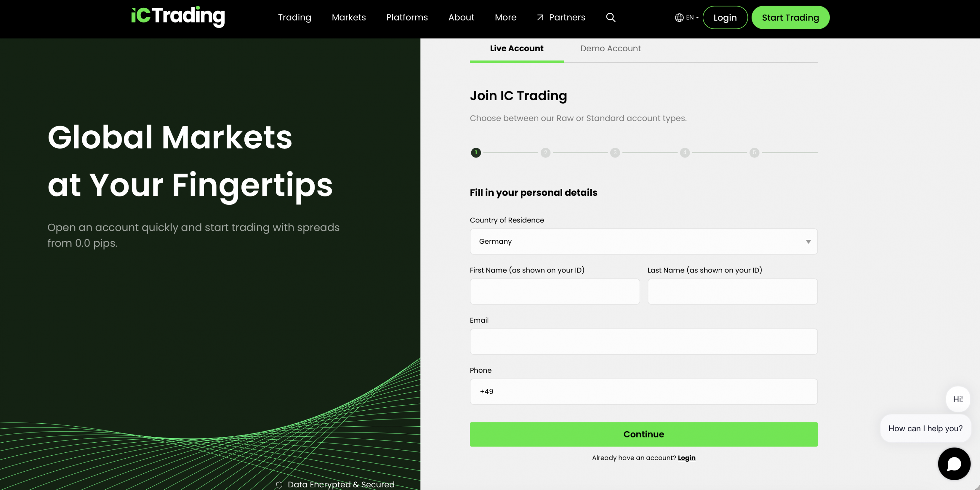Screen dimensions: 980x490
Task: Click 'Fill in your personal details' text
Action: tap(533, 193)
